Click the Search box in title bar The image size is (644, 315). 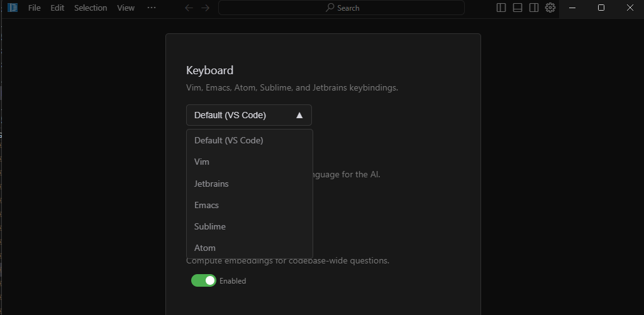coord(341,8)
